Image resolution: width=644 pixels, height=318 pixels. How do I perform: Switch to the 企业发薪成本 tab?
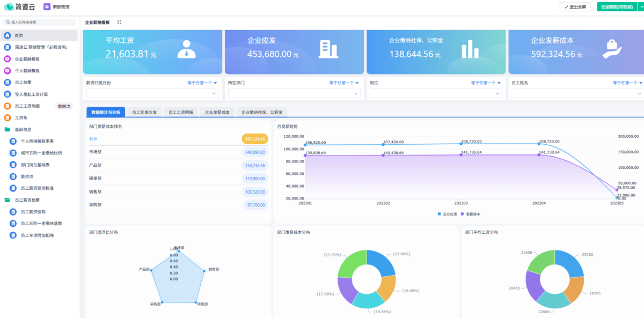[x=217, y=113]
